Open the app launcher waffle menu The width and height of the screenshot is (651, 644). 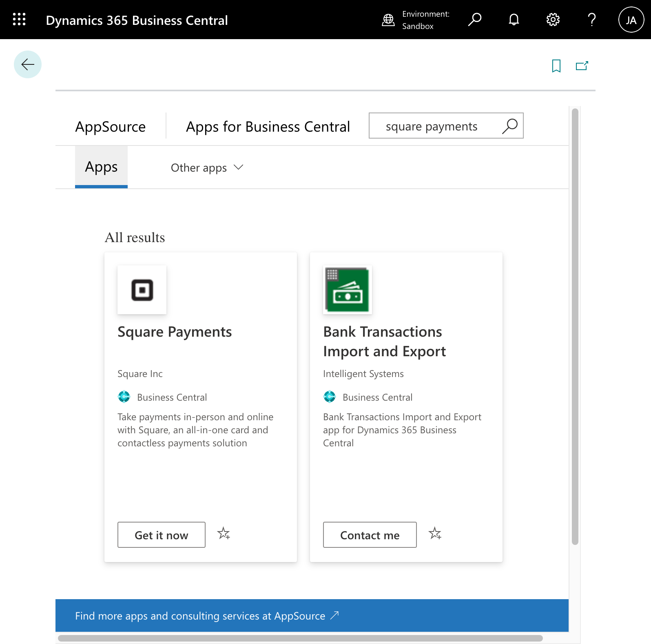coord(19,20)
